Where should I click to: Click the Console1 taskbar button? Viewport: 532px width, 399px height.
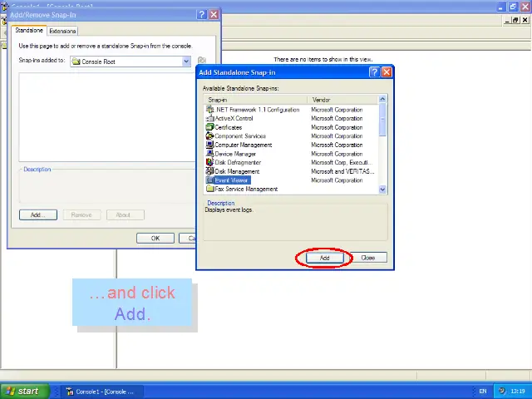point(101,392)
